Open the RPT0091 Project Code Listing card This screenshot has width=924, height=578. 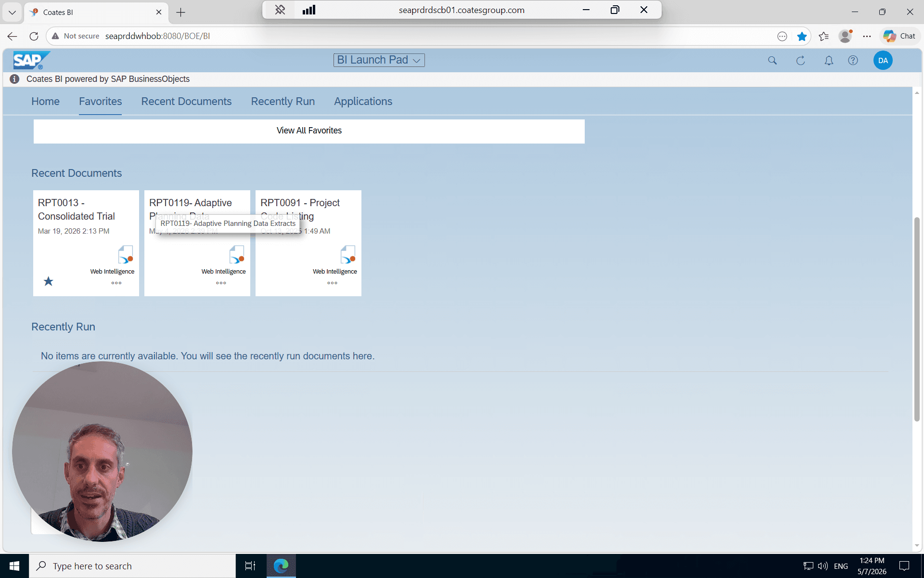click(308, 243)
